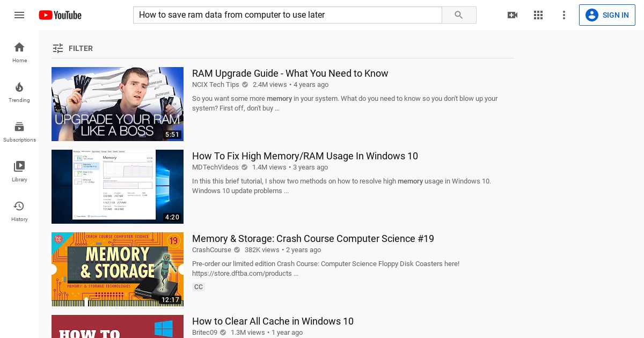Visit the NCIX Tech Tips channel

pyautogui.click(x=216, y=85)
